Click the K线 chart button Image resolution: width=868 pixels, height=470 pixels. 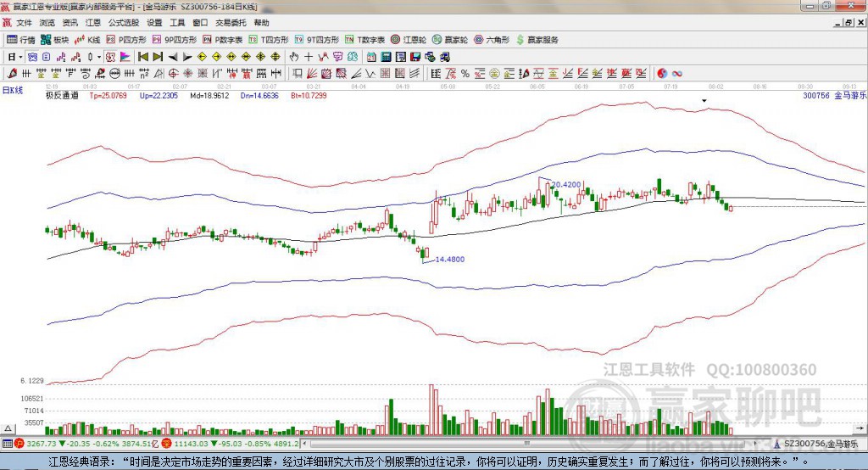click(x=87, y=40)
